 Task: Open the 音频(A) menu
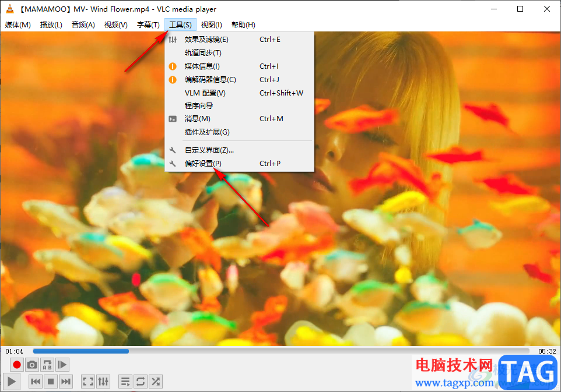click(83, 24)
